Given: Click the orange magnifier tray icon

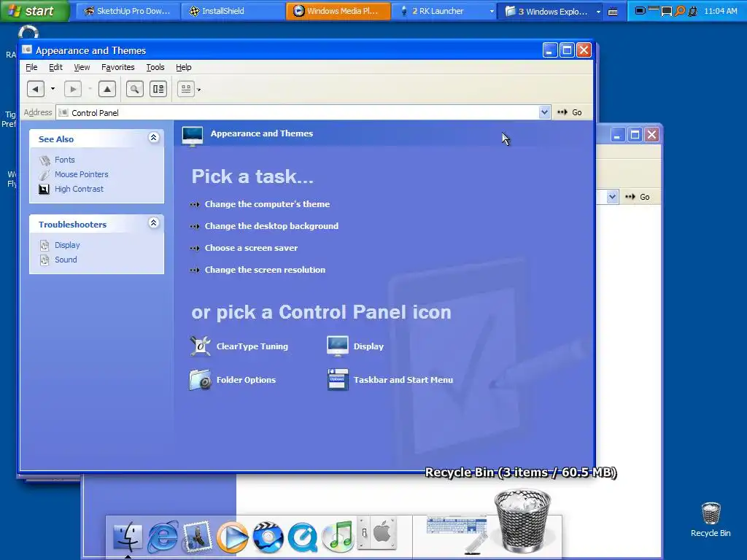Looking at the screenshot, I should (681, 11).
